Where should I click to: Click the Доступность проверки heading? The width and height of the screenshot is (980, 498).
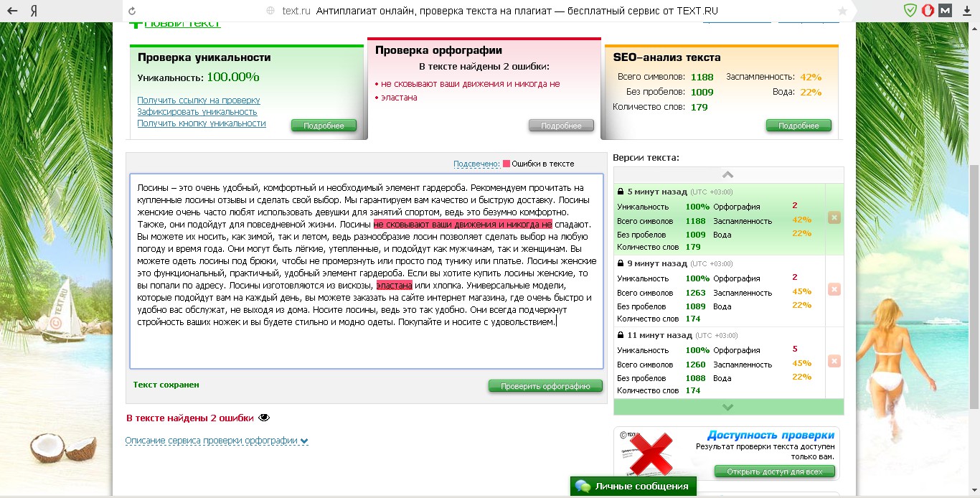[771, 435]
